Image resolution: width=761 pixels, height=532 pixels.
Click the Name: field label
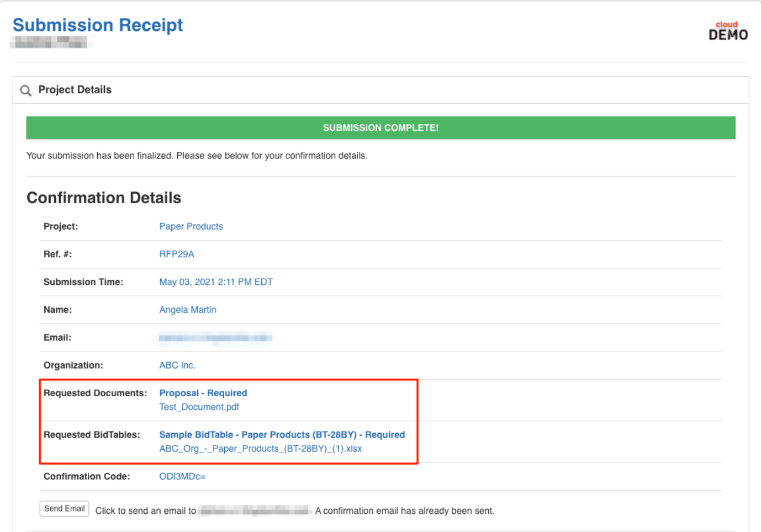[57, 310]
